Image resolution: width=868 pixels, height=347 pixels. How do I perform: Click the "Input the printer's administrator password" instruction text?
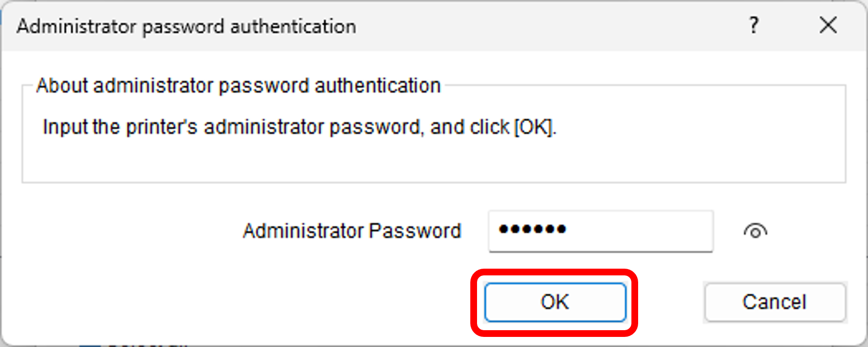coord(299,127)
